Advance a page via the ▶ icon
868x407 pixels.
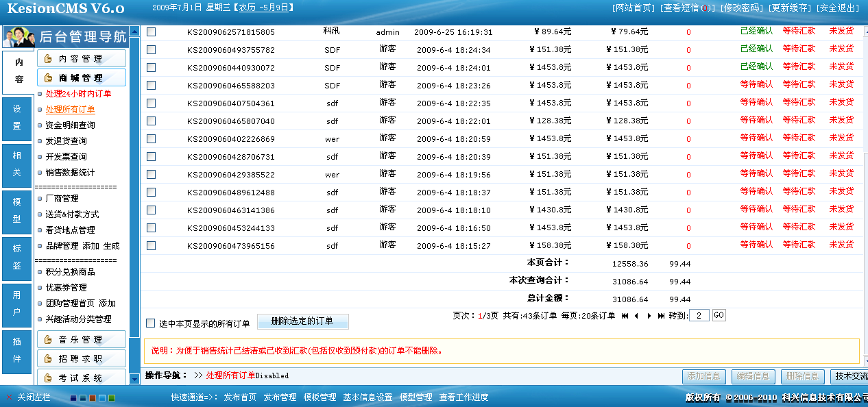[x=649, y=315]
